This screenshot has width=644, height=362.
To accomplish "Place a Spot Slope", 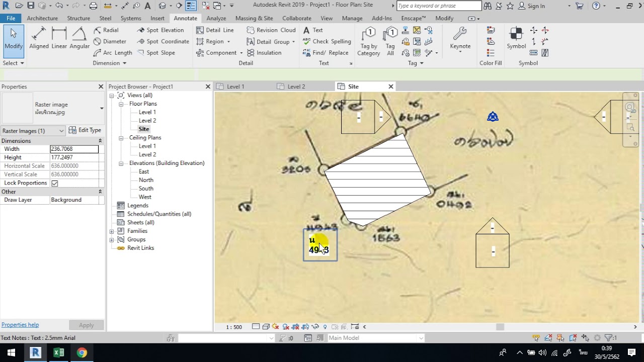I will tap(156, 52).
